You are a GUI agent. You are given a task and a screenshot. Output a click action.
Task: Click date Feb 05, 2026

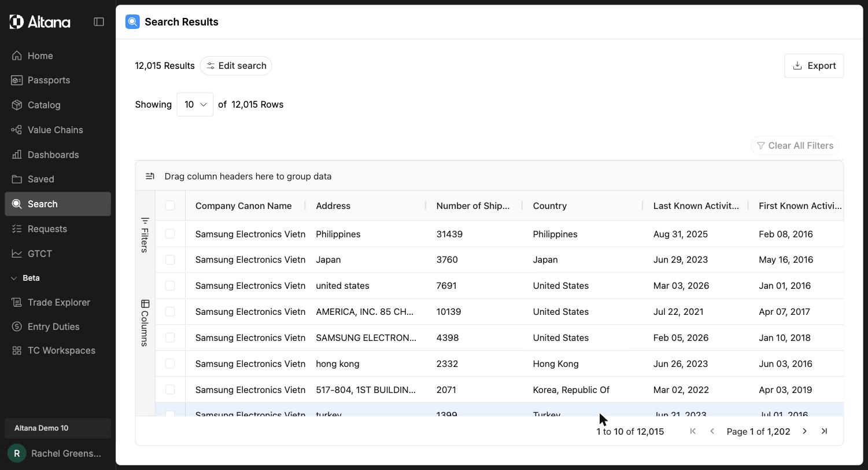point(681,337)
